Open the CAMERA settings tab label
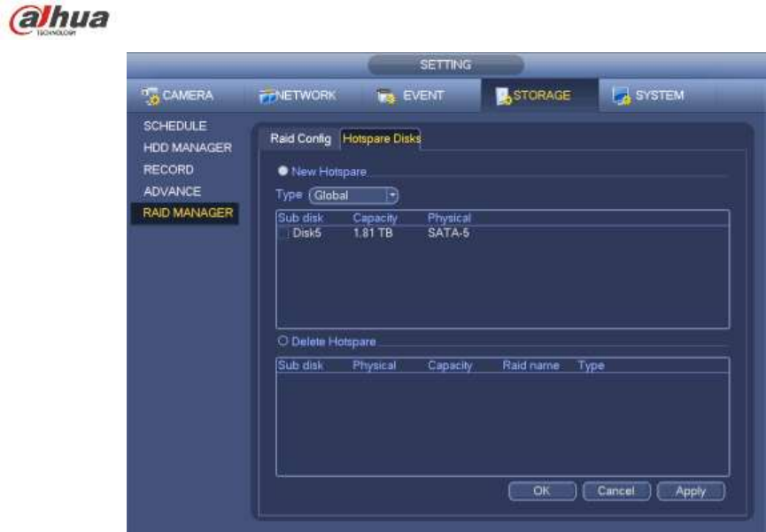Viewport: 766px width, 532px height. 188,96
